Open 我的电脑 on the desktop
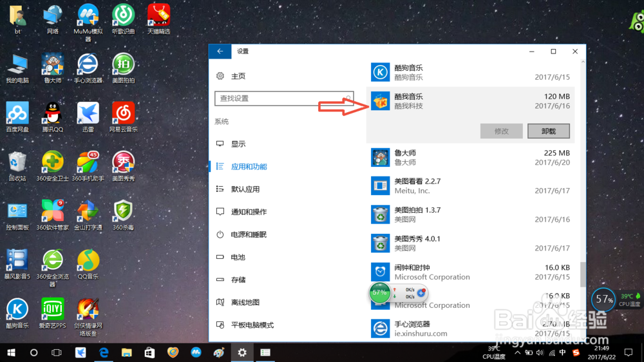644x362 pixels. [x=17, y=68]
